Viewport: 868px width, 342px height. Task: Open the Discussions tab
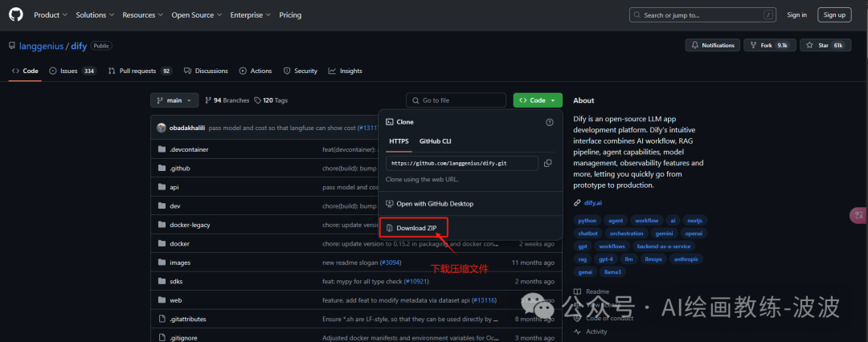coord(206,71)
